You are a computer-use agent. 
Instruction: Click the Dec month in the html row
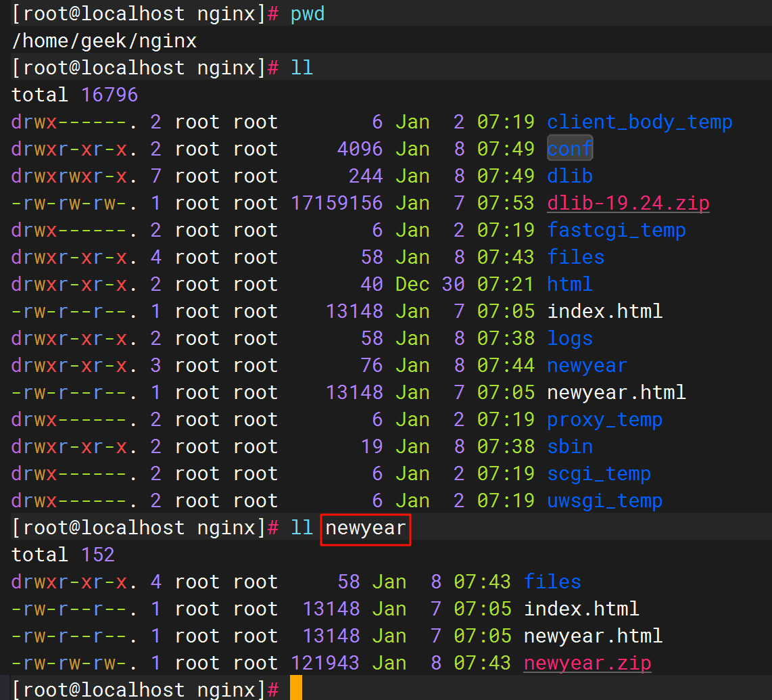tap(412, 284)
